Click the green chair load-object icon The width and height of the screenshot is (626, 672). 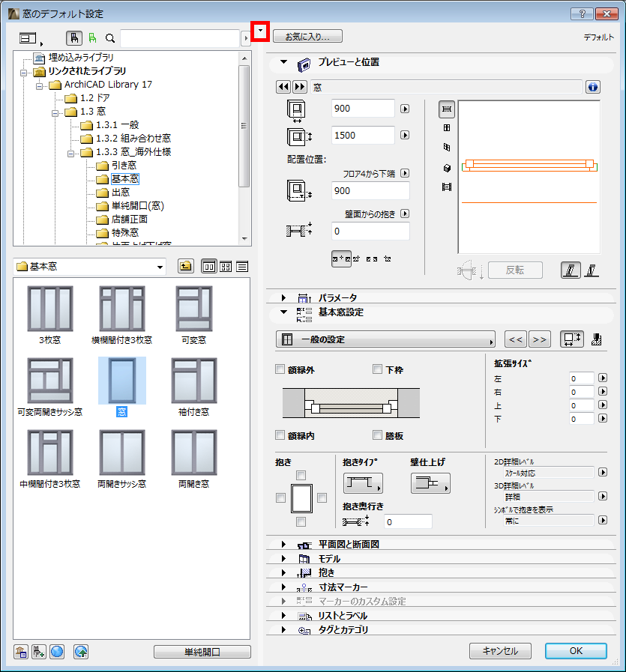[94, 38]
